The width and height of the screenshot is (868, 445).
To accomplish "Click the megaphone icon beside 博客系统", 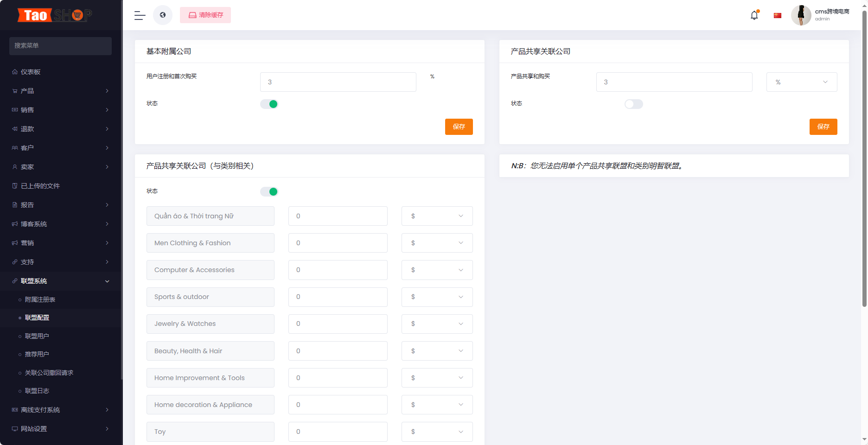I will [x=15, y=224].
